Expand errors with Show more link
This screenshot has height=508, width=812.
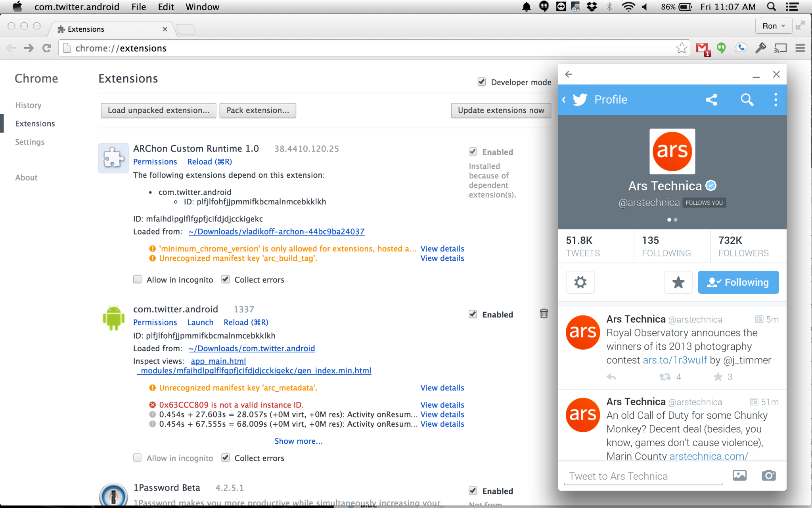(x=299, y=441)
